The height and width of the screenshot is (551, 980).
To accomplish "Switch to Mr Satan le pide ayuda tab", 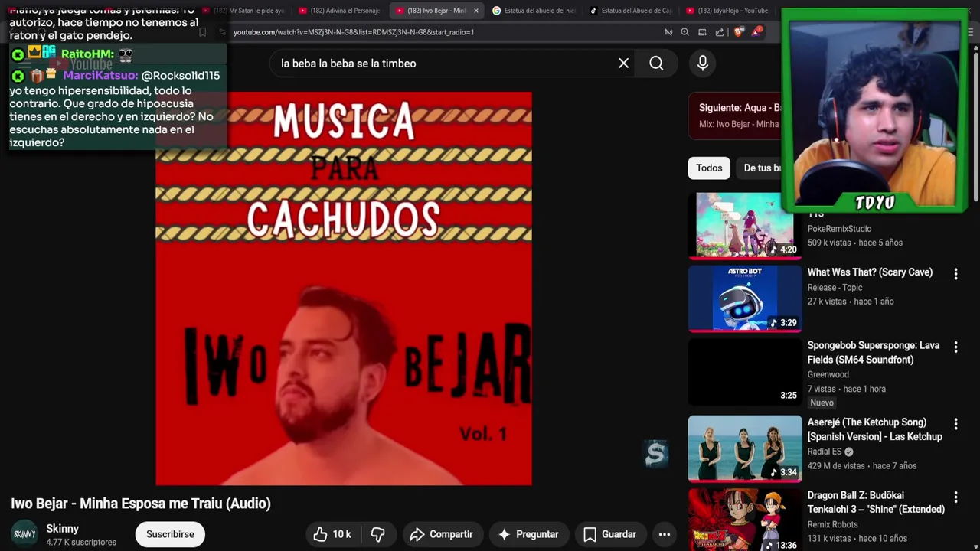I will click(x=244, y=11).
